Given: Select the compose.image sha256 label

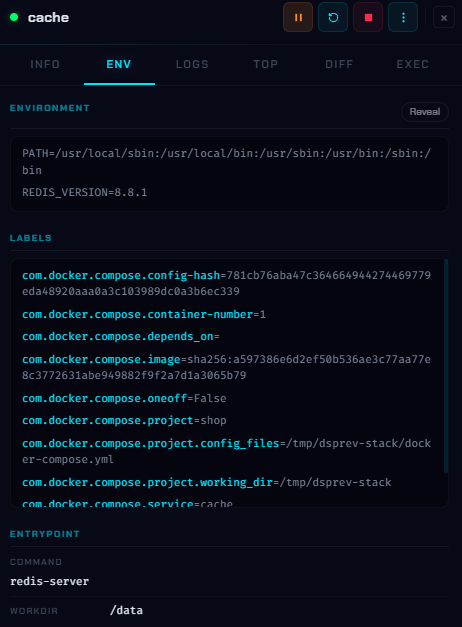Looking at the screenshot, I should 226,367.
